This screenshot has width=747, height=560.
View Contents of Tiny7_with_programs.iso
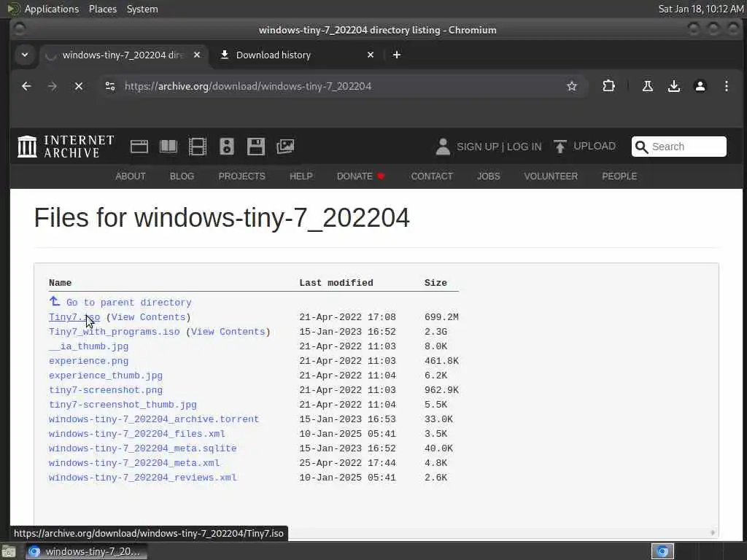[228, 332]
